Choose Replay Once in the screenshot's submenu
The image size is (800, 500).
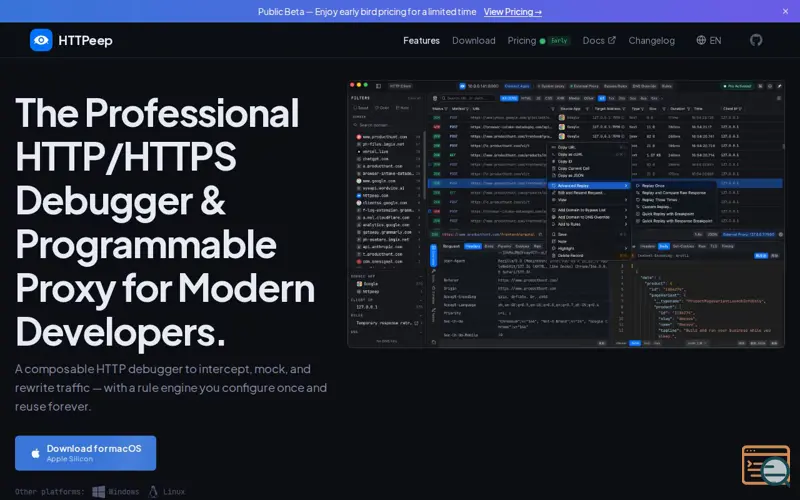click(653, 186)
